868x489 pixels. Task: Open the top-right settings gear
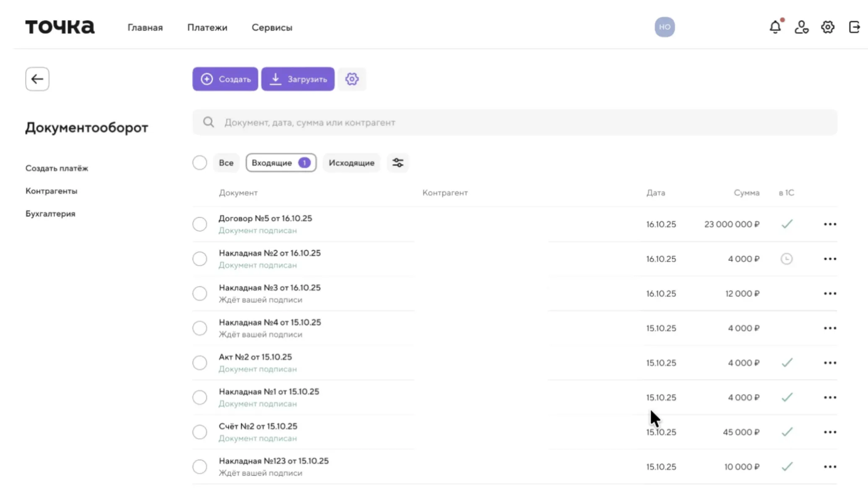828,27
